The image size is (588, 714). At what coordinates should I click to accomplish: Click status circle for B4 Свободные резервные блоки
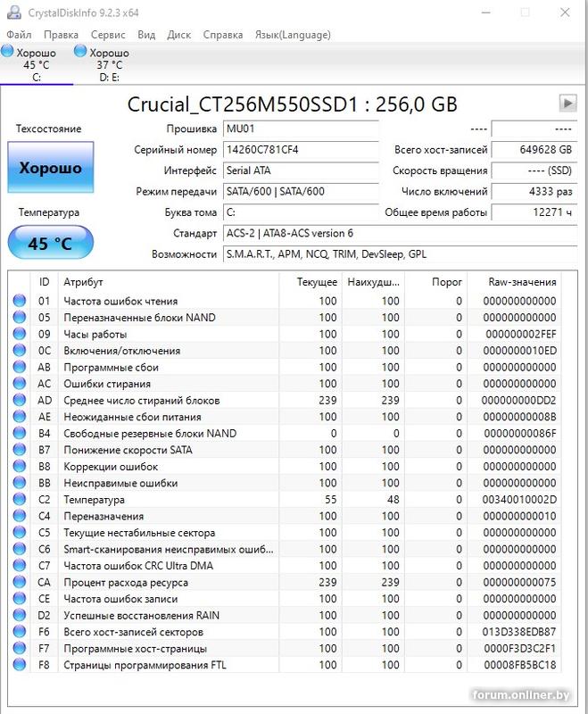[x=20, y=433]
